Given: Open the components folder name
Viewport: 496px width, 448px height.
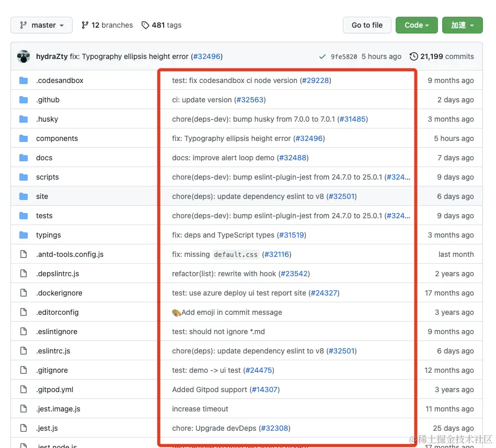Looking at the screenshot, I should (x=57, y=138).
